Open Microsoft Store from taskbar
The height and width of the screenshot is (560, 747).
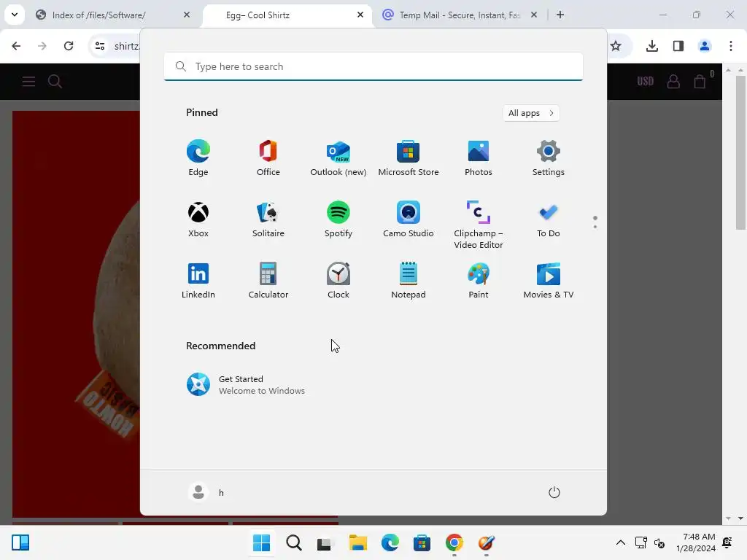click(422, 542)
